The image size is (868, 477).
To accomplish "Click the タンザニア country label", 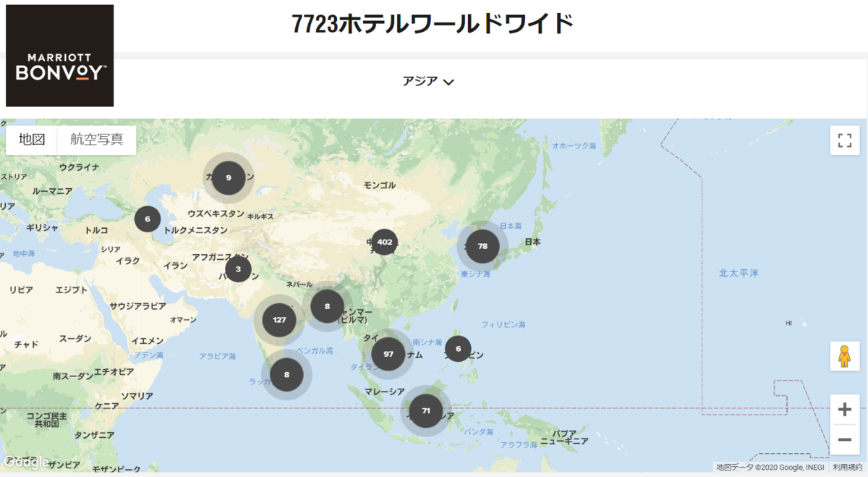I will pos(94,434).
